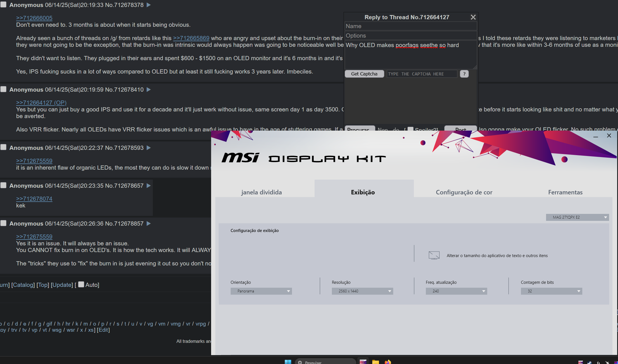The width and height of the screenshot is (618, 364).
Task: Open the post menu arrow for No.712678410
Action: 149,90
